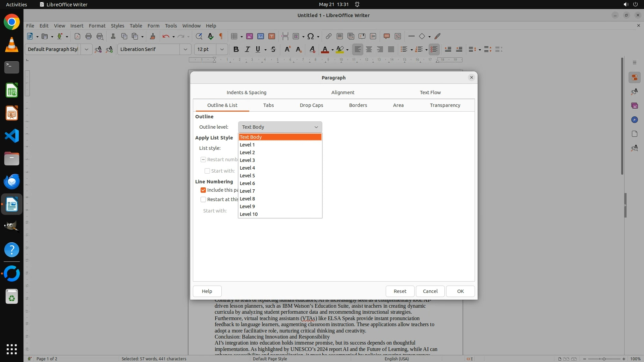The width and height of the screenshot is (644, 362).
Task: Toggle the Restart numbering checkbox
Action: [203, 160]
